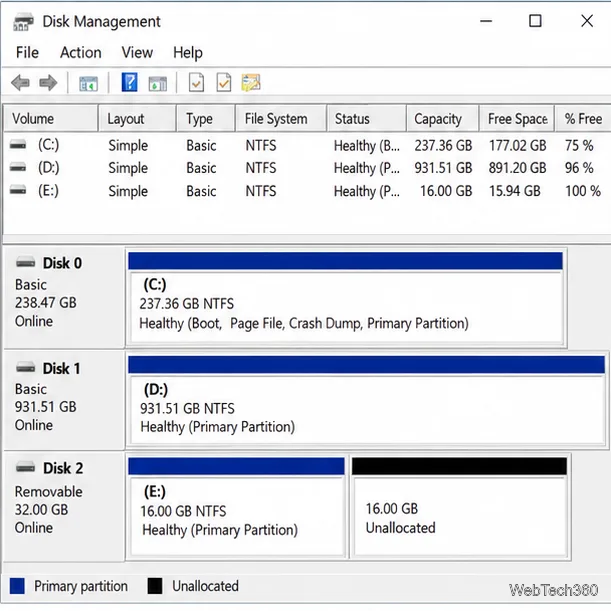Open the Help menu
The image size is (611, 611).
(x=188, y=52)
